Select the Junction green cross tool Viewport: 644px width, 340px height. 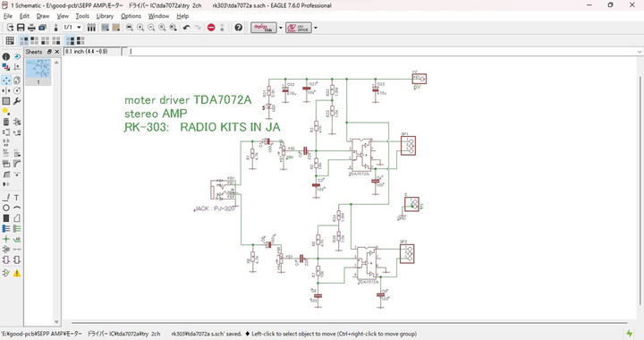click(6, 239)
